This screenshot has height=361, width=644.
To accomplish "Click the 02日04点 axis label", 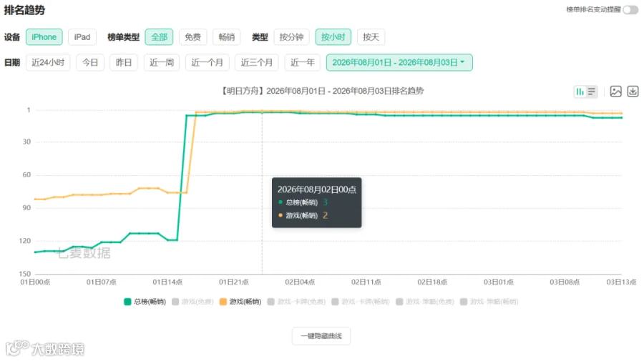I will pos(300,282).
